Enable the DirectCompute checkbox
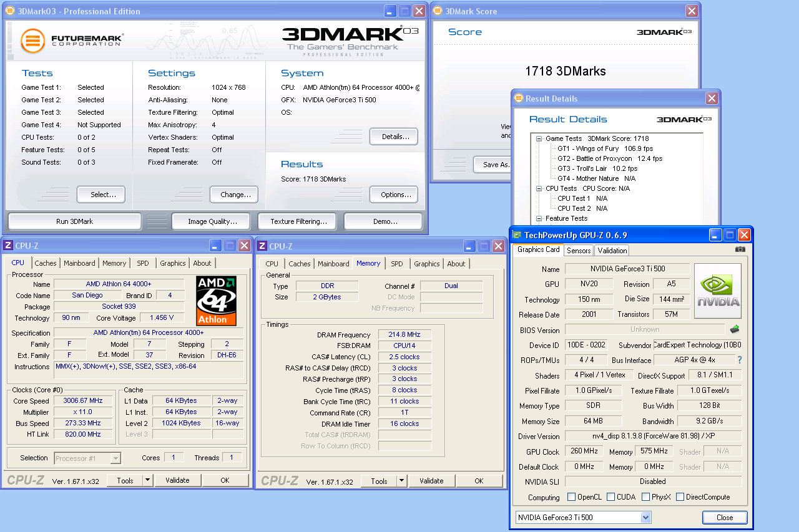799x532 pixels. point(679,497)
